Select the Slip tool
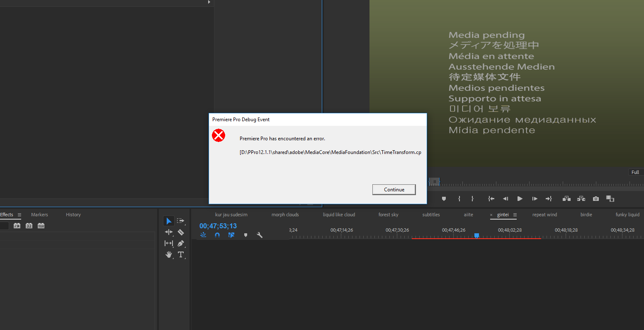Viewport: 644px width, 330px height. click(169, 243)
